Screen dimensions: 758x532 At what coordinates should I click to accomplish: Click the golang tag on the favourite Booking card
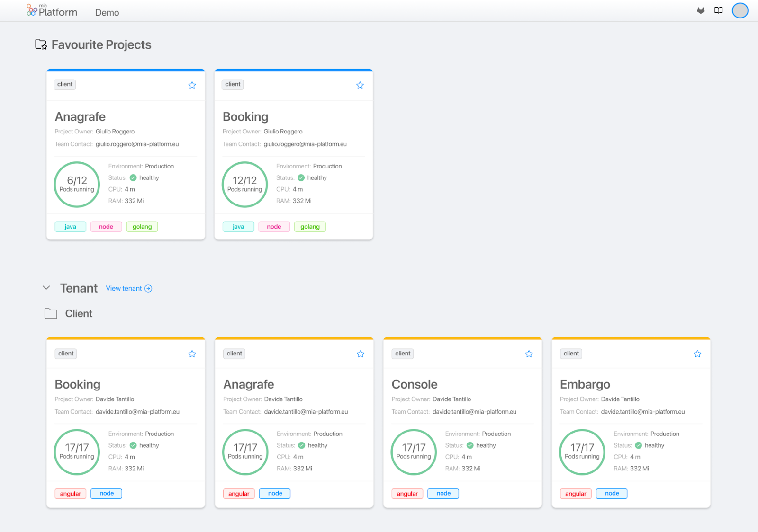coord(310,226)
